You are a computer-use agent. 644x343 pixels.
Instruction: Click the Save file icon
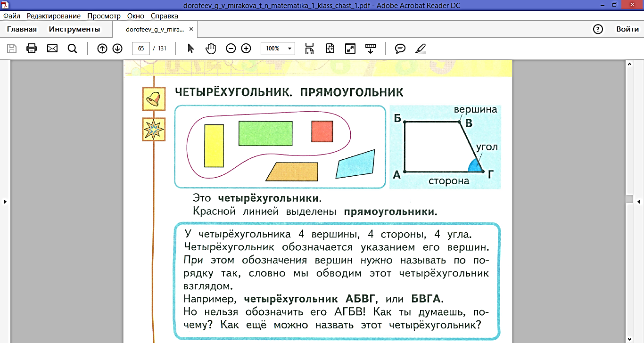12,48
